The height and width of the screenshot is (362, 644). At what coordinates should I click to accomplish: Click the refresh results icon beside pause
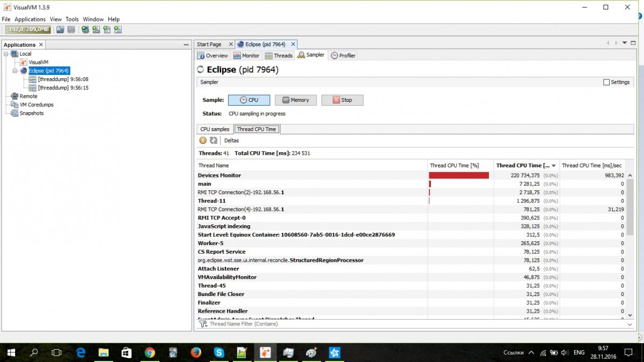coord(213,141)
